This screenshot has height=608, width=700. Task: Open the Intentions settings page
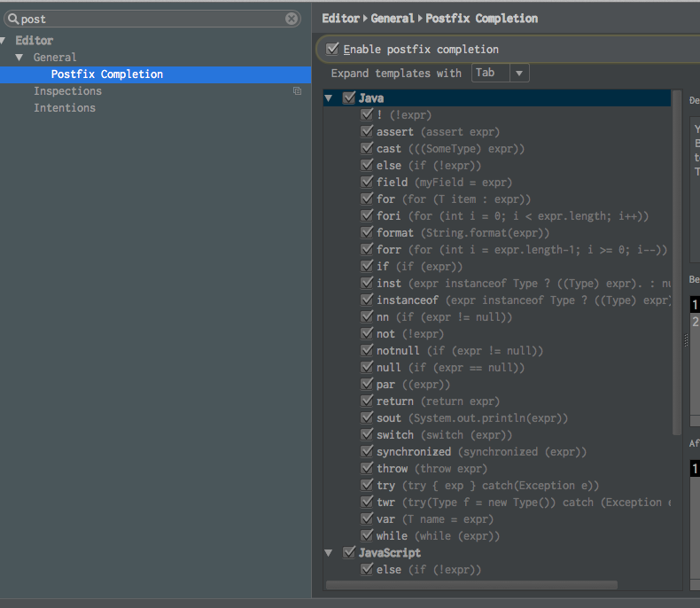pos(65,108)
